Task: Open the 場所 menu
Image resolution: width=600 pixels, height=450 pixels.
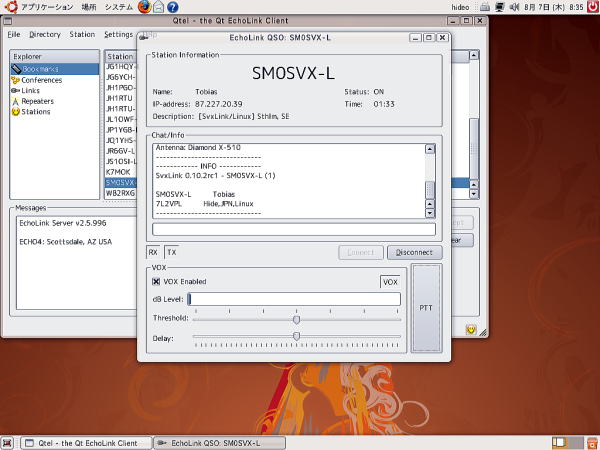Action: click(89, 7)
